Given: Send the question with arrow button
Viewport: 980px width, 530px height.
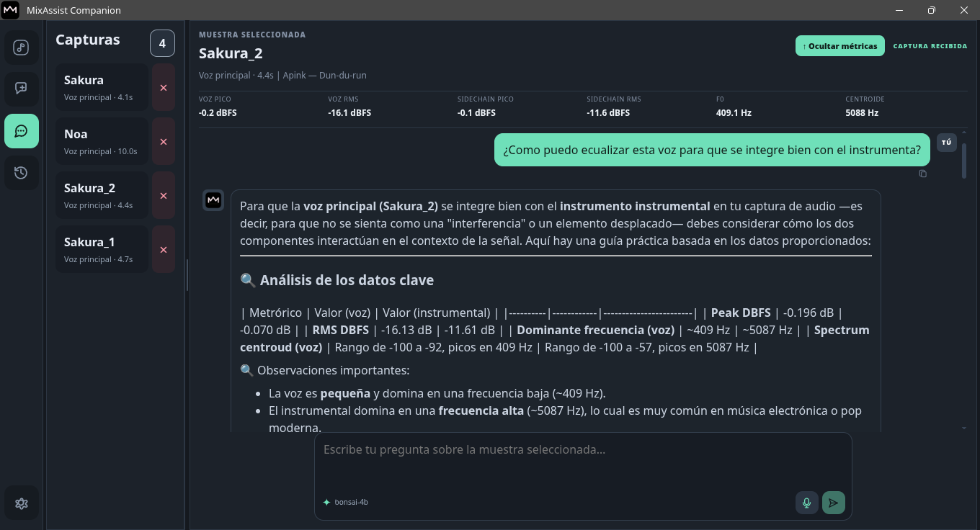Looking at the screenshot, I should click(834, 503).
